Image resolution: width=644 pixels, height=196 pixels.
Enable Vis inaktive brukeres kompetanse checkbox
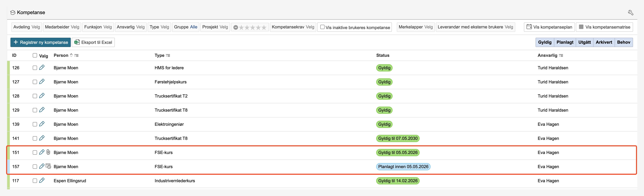323,27
